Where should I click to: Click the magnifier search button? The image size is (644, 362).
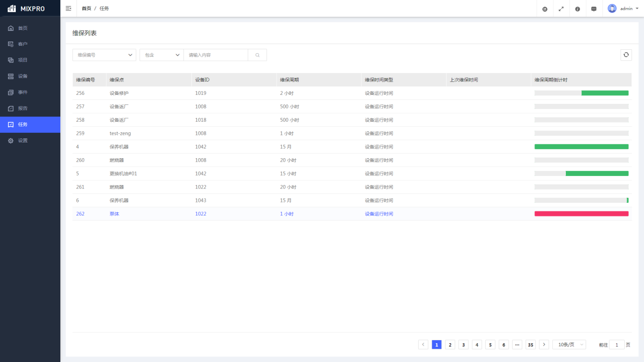tap(257, 55)
